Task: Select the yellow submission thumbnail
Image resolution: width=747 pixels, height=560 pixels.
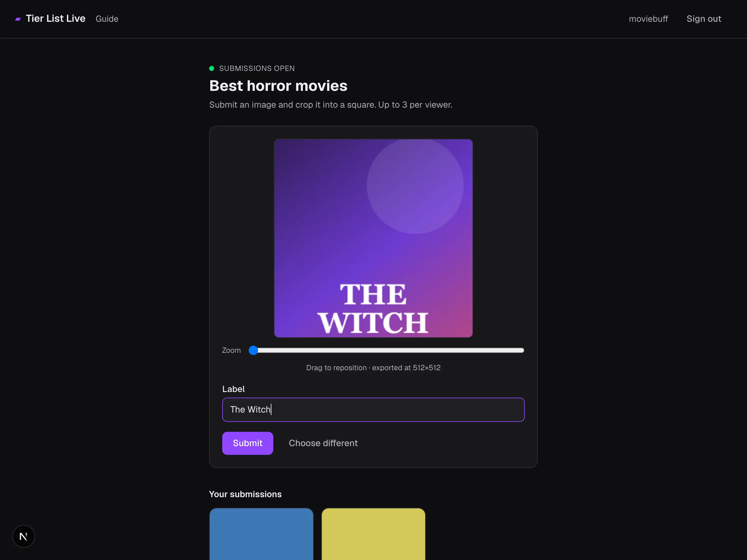Action: pos(373,534)
